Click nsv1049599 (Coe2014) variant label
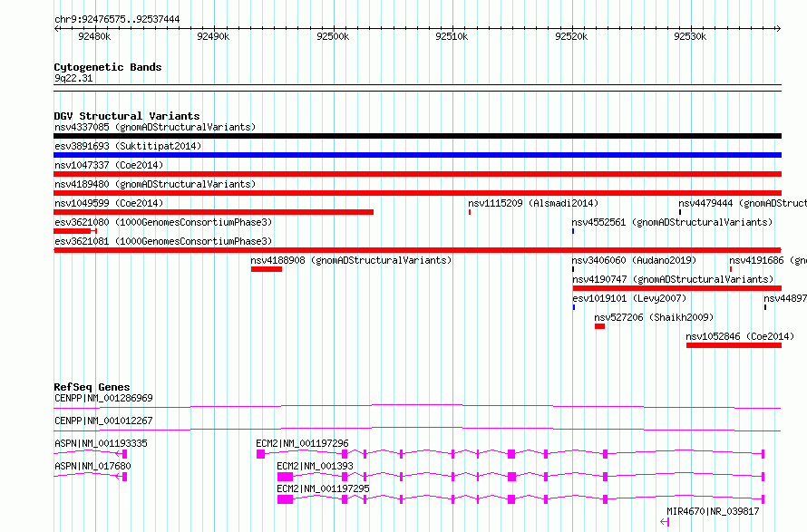Image resolution: width=807 pixels, height=532 pixels. pos(109,203)
